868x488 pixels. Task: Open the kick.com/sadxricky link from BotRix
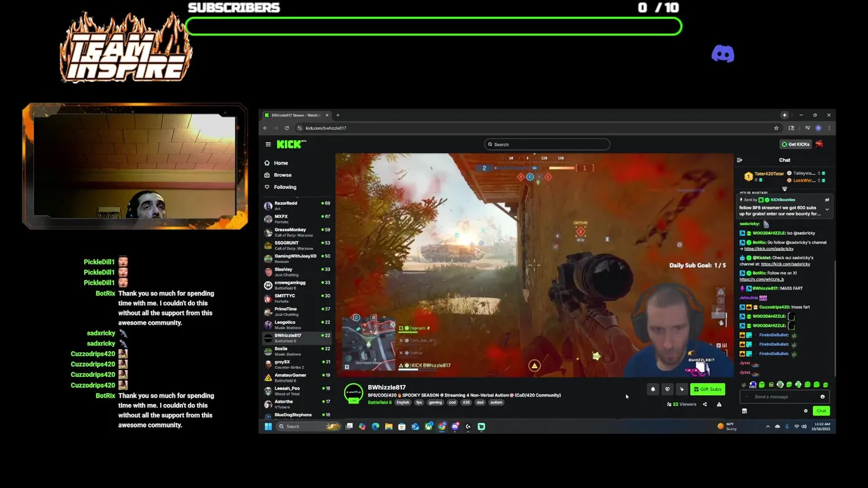(x=769, y=248)
